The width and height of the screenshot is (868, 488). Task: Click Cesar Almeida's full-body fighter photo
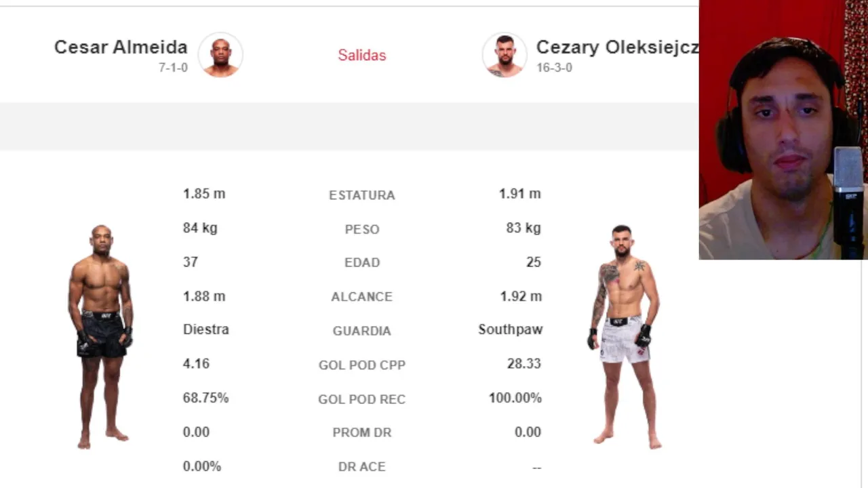coord(101,336)
